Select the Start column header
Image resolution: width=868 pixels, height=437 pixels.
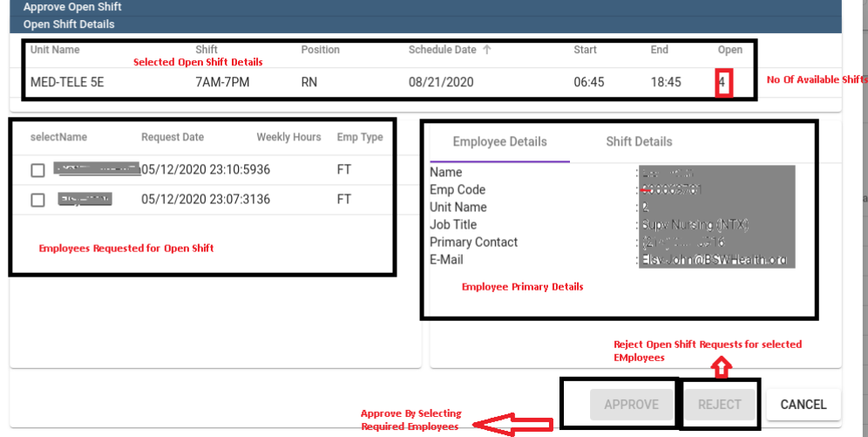585,50
